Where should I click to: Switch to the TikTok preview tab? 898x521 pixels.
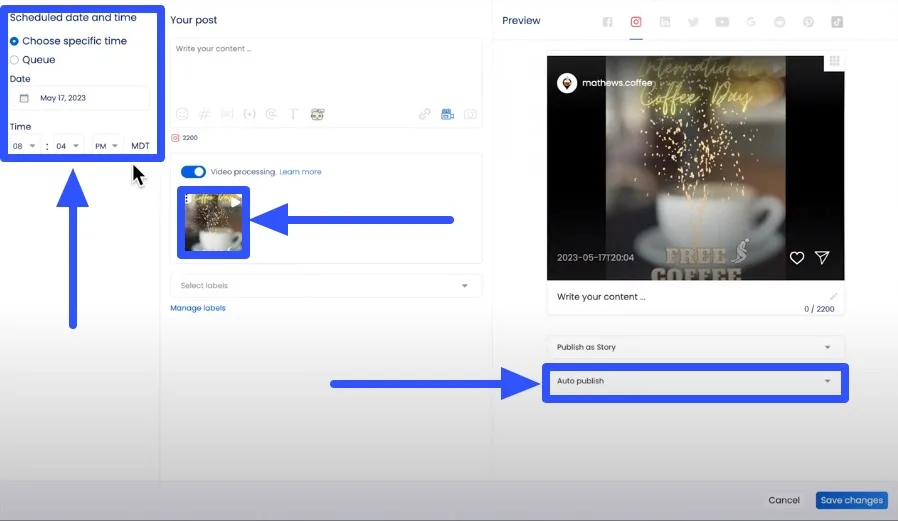(x=836, y=22)
